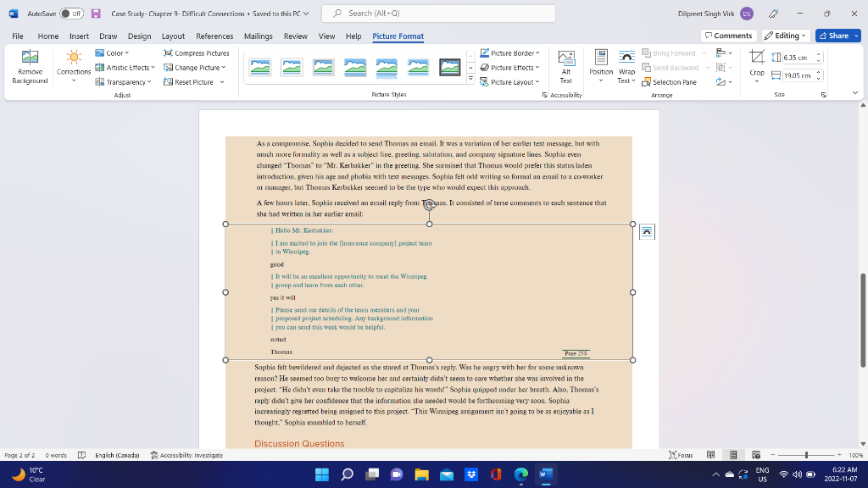
Task: Click Rotate objects icon
Action: 724,82
